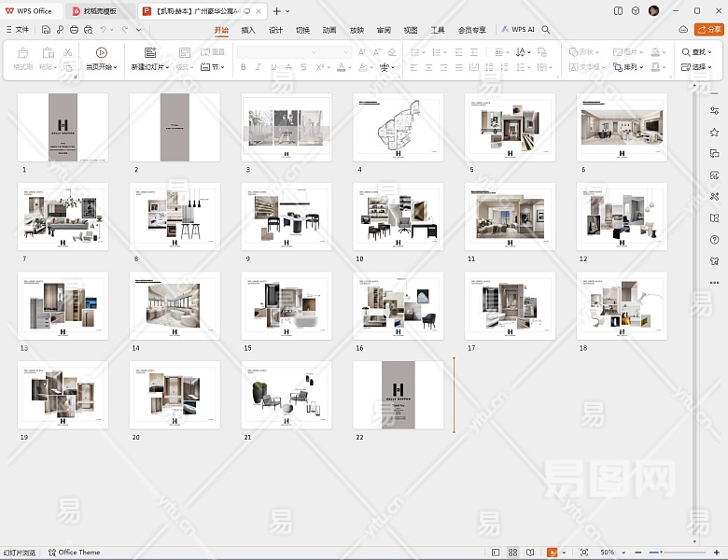The image size is (728, 560).
Task: Open the help icon in right sidebar
Action: click(x=714, y=239)
